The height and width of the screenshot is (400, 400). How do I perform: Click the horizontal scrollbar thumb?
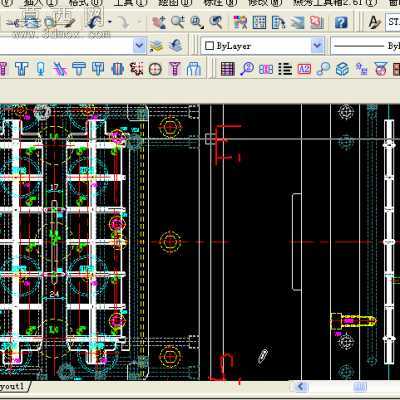[x=360, y=387]
